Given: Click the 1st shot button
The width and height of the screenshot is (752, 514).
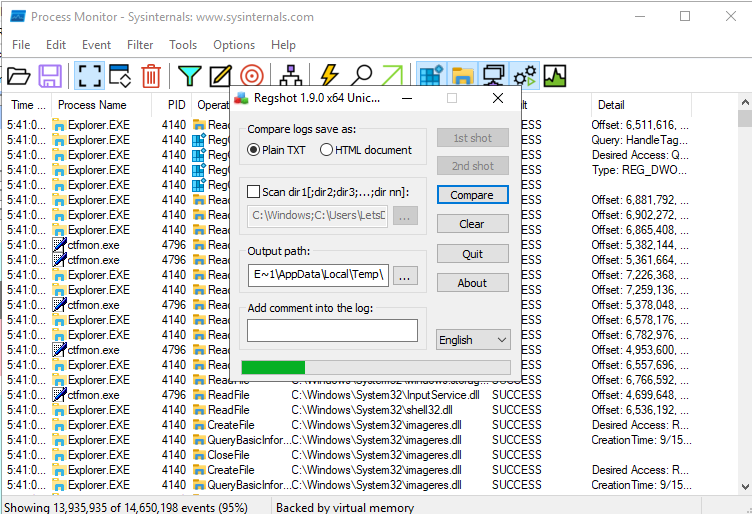Looking at the screenshot, I should (472, 138).
